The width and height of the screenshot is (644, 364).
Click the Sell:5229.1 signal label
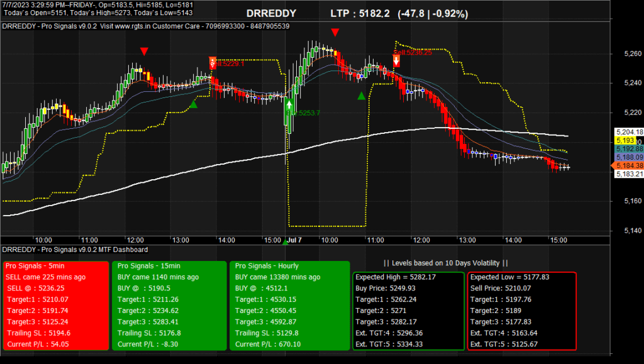228,63
